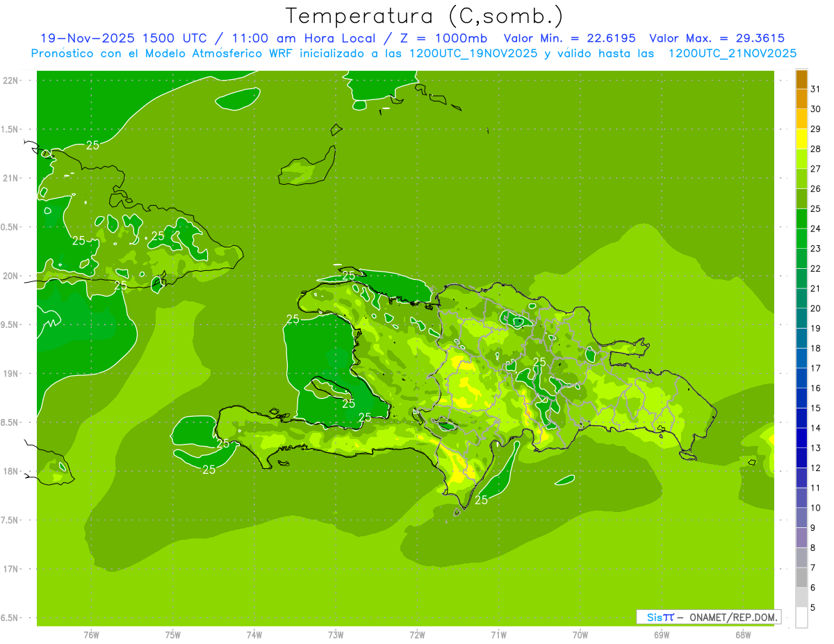Click the '75W' longitude label
This screenshot has height=644, width=834.
tap(173, 635)
